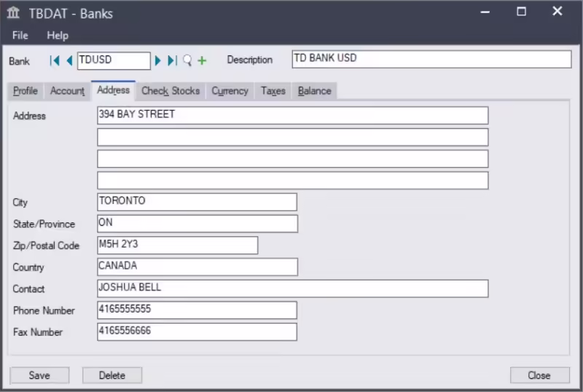Click the bank building icon in the title bar

13,12
